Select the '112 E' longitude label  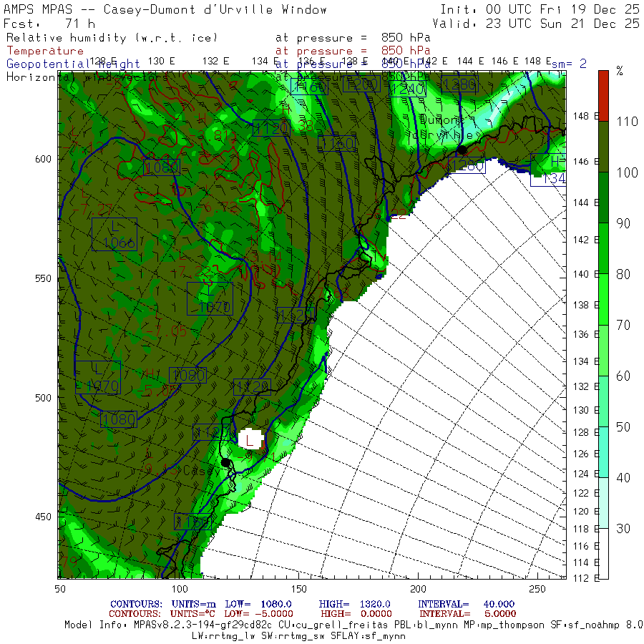pyautogui.click(x=586, y=578)
